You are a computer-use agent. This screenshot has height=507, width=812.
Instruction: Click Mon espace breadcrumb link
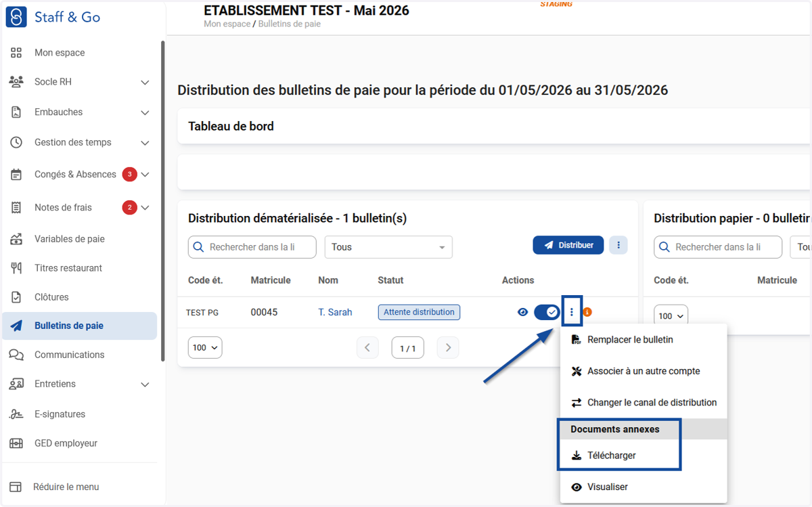click(227, 24)
